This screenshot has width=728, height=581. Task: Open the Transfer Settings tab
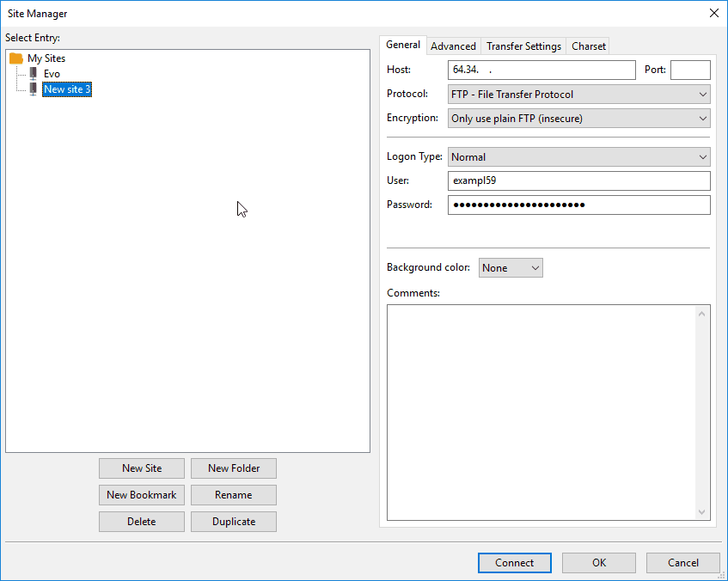[523, 46]
